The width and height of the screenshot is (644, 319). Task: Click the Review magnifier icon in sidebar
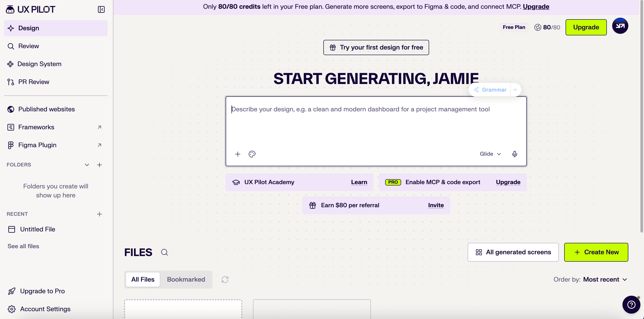[x=11, y=46]
